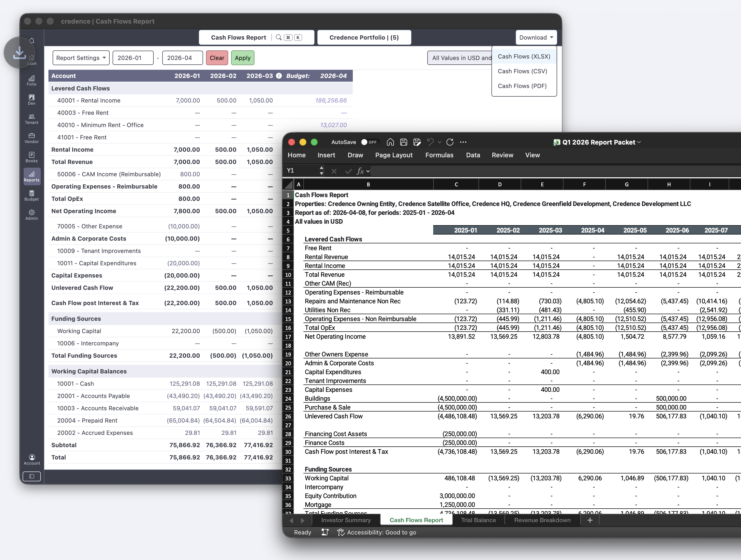
Task: Enable the AutoSave switch
Action: [370, 142]
